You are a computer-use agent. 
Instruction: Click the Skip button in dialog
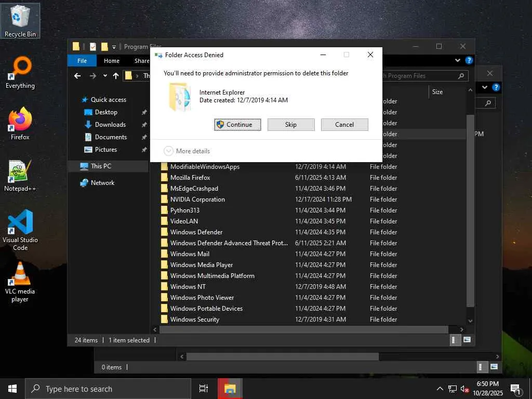(x=291, y=125)
